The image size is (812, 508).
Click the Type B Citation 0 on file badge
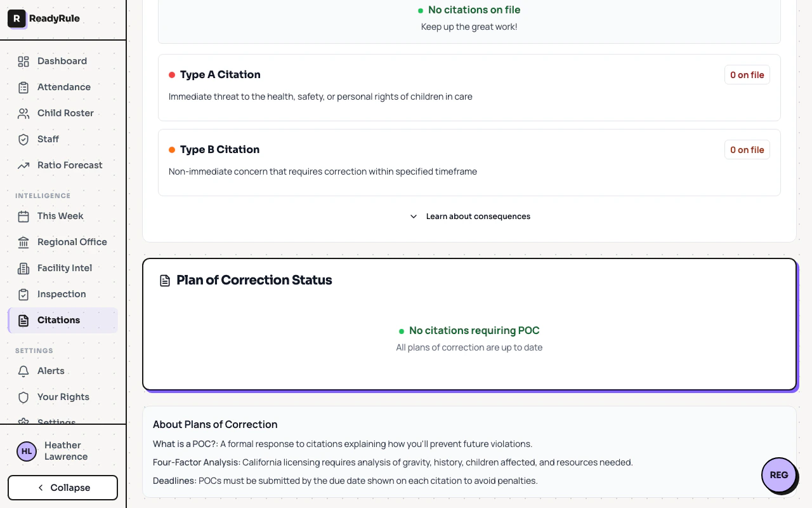coord(747,149)
